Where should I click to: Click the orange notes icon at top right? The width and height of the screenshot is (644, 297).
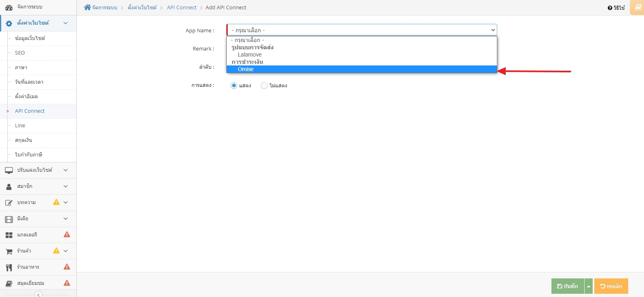pos(638,7)
